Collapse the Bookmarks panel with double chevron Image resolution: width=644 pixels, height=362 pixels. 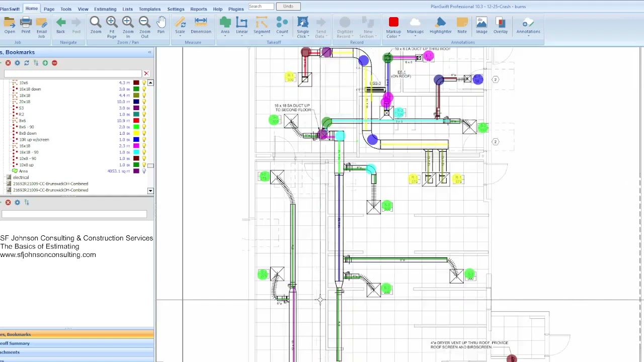click(149, 52)
